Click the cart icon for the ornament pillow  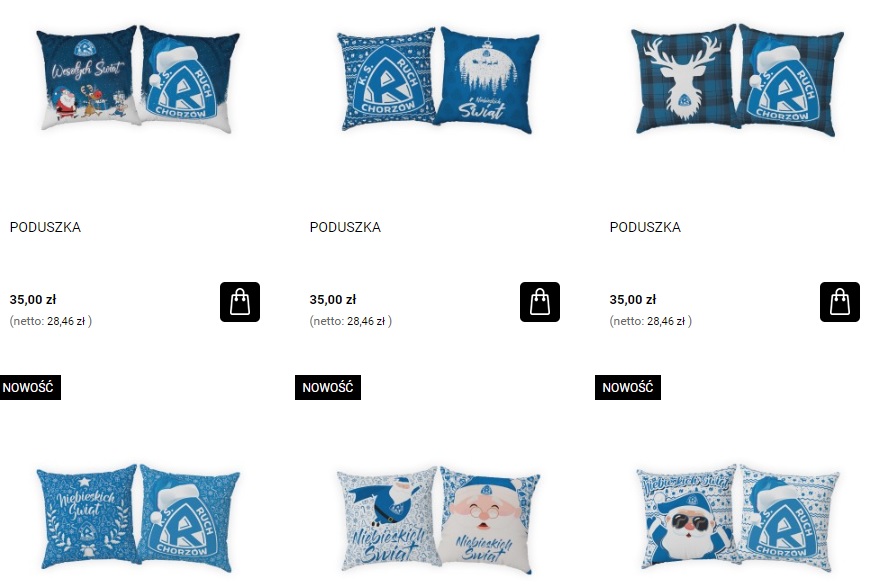[x=539, y=302]
